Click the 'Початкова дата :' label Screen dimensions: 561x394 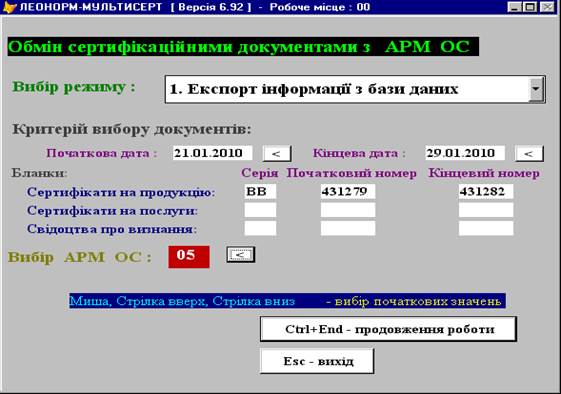click(x=102, y=153)
